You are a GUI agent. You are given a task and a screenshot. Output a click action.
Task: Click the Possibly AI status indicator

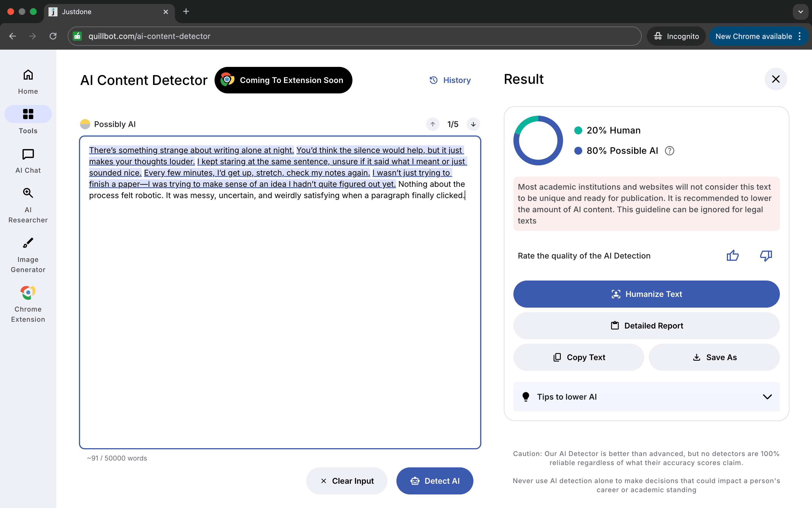[x=108, y=124]
